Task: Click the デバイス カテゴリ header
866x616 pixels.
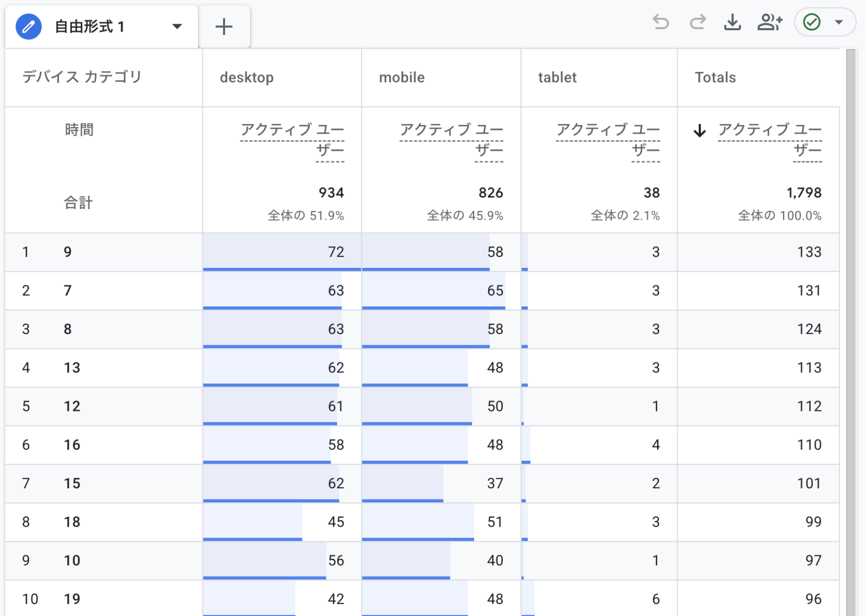Action: pos(82,77)
